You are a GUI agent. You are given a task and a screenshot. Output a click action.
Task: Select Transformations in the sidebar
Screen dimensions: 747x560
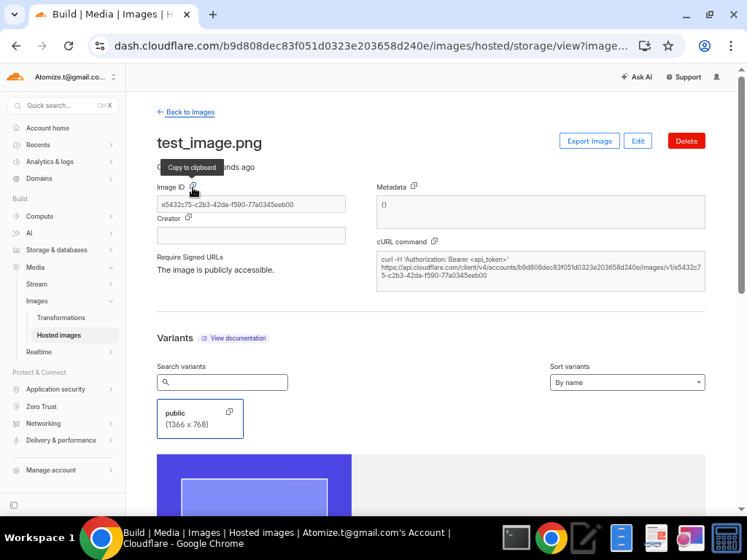click(61, 317)
